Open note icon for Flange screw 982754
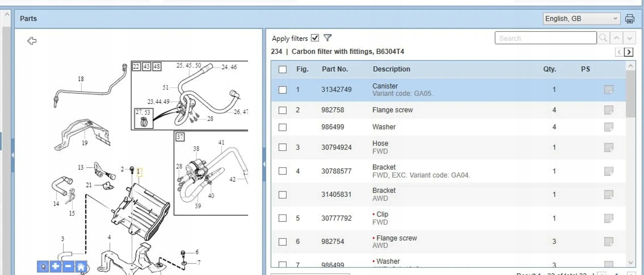644x275 pixels. tap(609, 242)
